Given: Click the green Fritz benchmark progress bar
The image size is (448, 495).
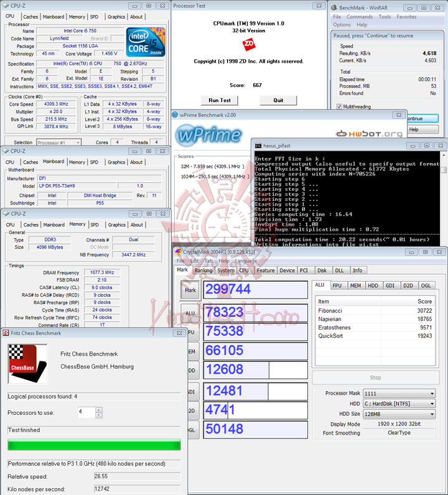Looking at the screenshot, I should click(94, 445).
